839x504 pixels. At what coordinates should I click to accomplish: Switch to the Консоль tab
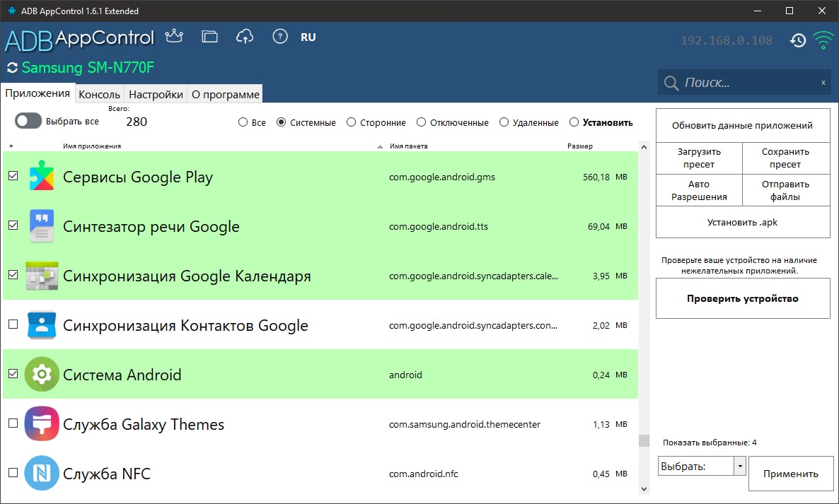point(100,95)
